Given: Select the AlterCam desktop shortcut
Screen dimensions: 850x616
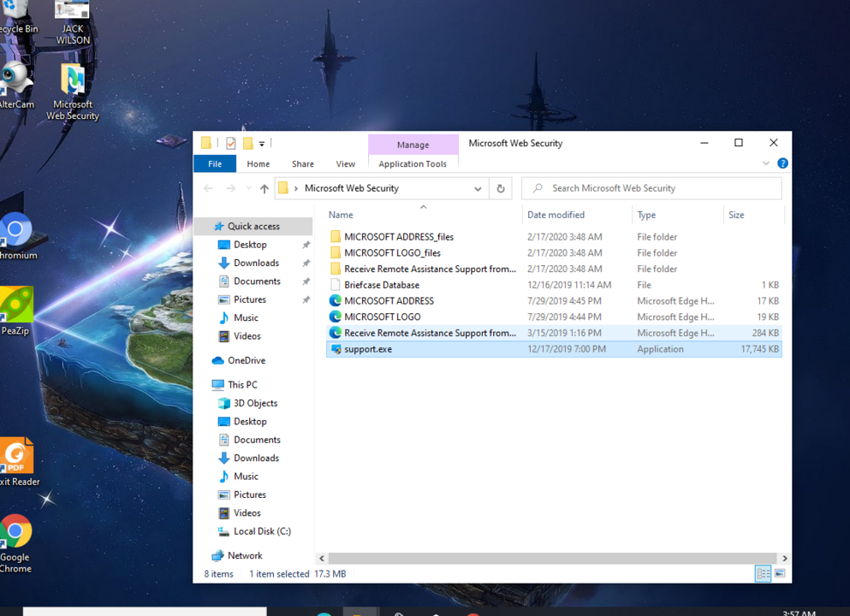Looking at the screenshot, I should click(15, 86).
